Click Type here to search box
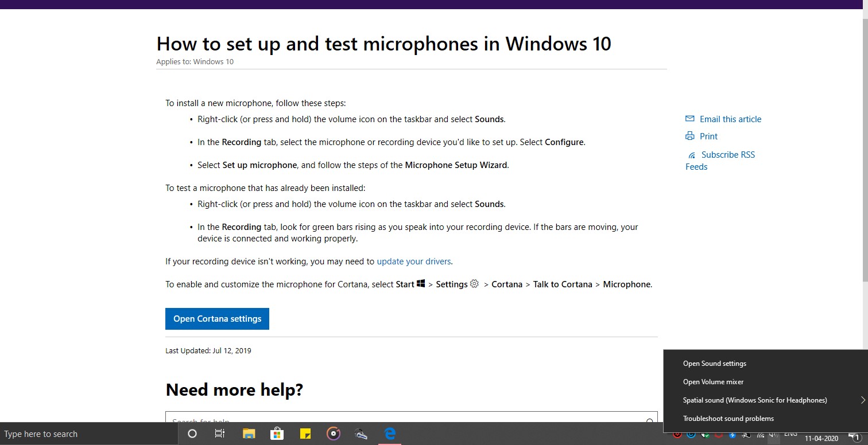 [x=89, y=434]
